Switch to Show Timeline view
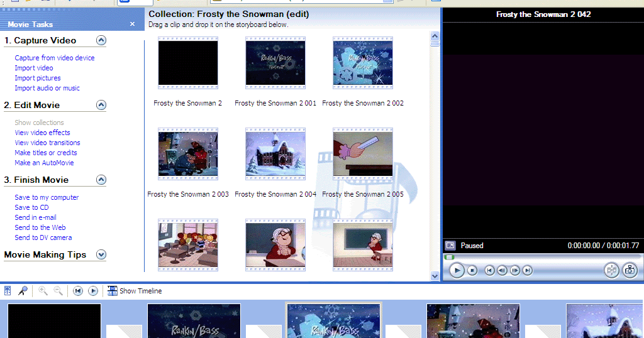Screen dimensions: 644x338 click(135, 291)
